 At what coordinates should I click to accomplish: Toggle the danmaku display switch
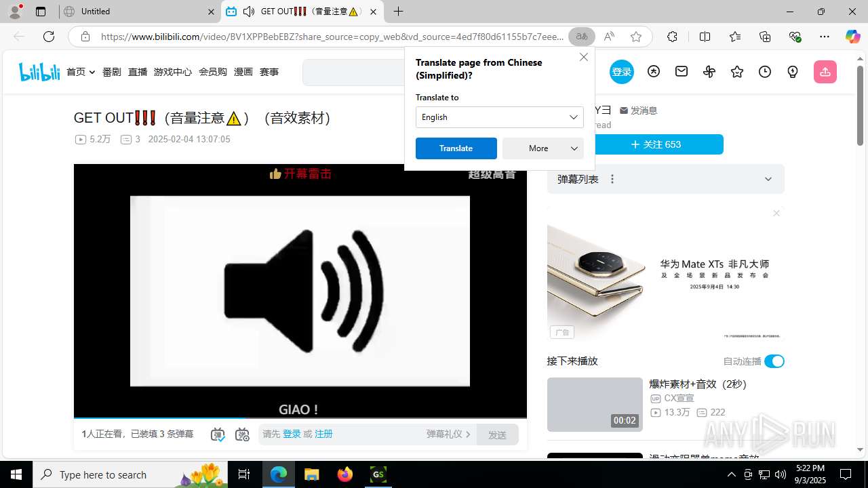pos(218,434)
